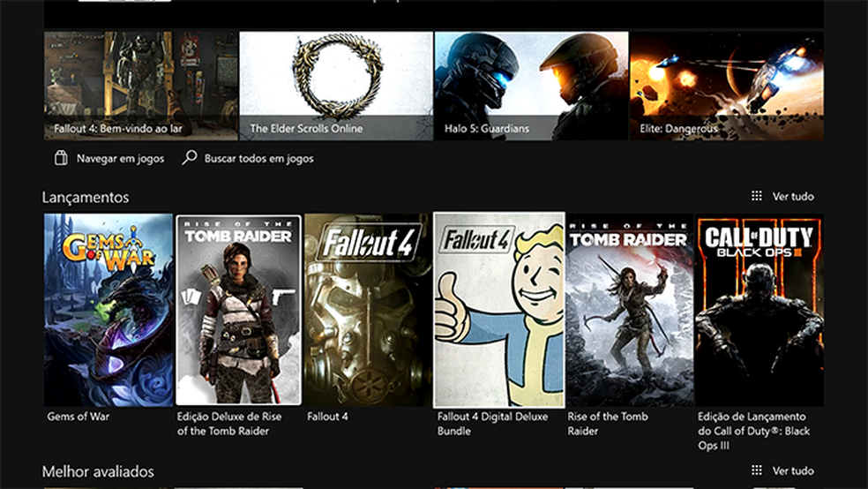The height and width of the screenshot is (489, 868).
Task: Select the Fallout 4 power armor cover
Action: [x=368, y=310]
